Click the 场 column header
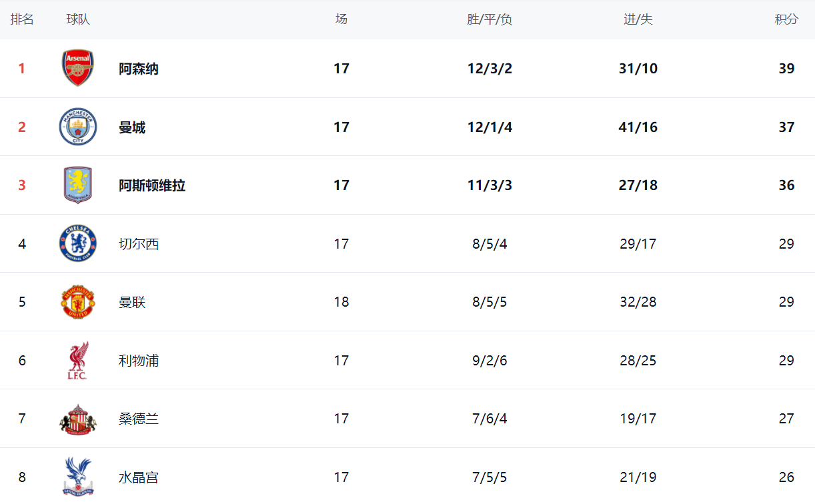815x504 pixels. (x=341, y=19)
